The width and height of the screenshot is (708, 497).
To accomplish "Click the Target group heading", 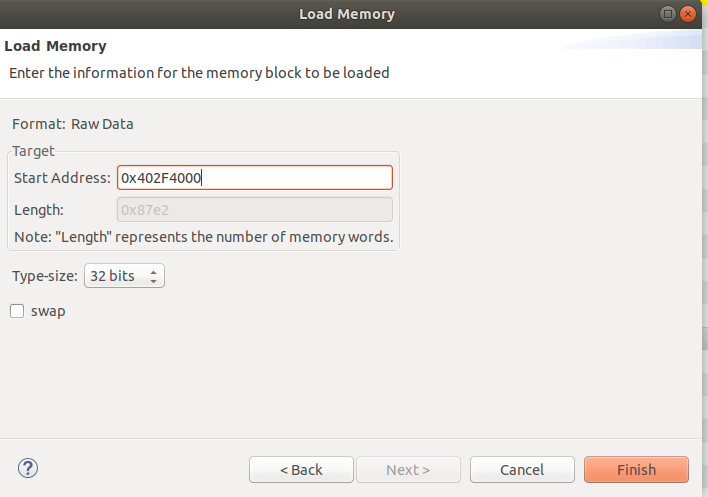I will 34,151.
